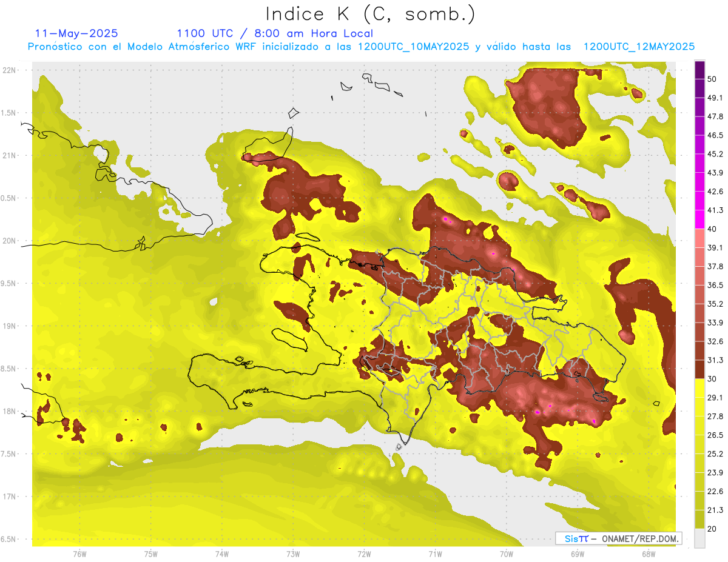The width and height of the screenshot is (728, 562).
Task: Click the colorbar value 41.3
Action: pyautogui.click(x=715, y=210)
